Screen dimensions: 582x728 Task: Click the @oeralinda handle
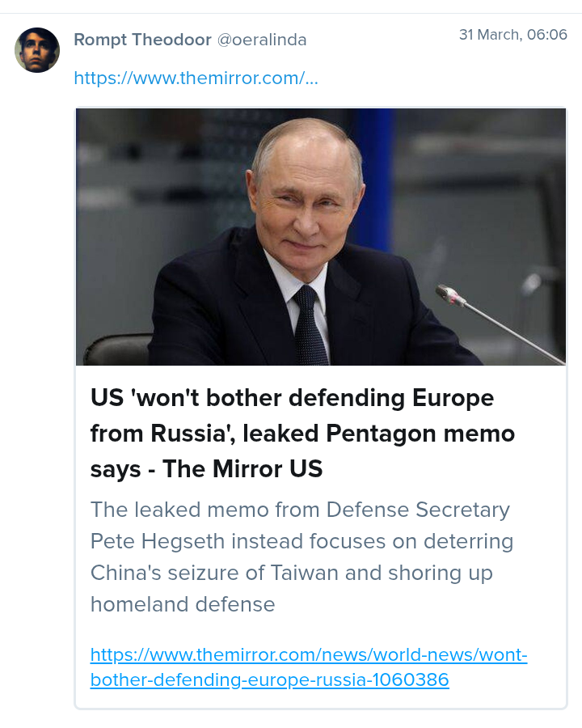pyautogui.click(x=262, y=39)
